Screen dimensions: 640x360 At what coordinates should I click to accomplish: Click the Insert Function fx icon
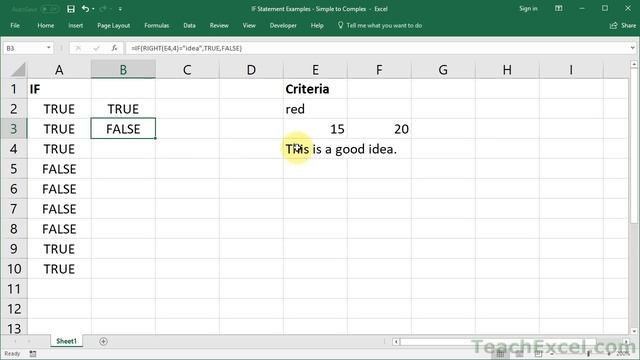tap(114, 48)
